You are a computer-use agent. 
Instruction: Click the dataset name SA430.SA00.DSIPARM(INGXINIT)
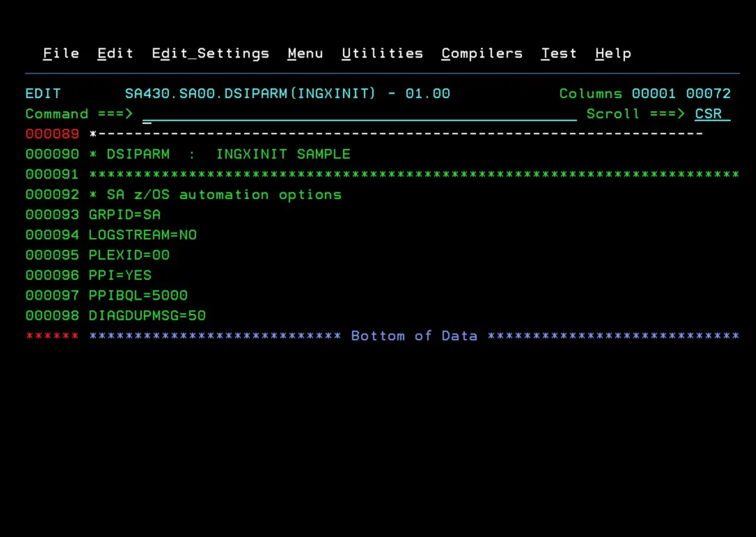(x=250, y=94)
